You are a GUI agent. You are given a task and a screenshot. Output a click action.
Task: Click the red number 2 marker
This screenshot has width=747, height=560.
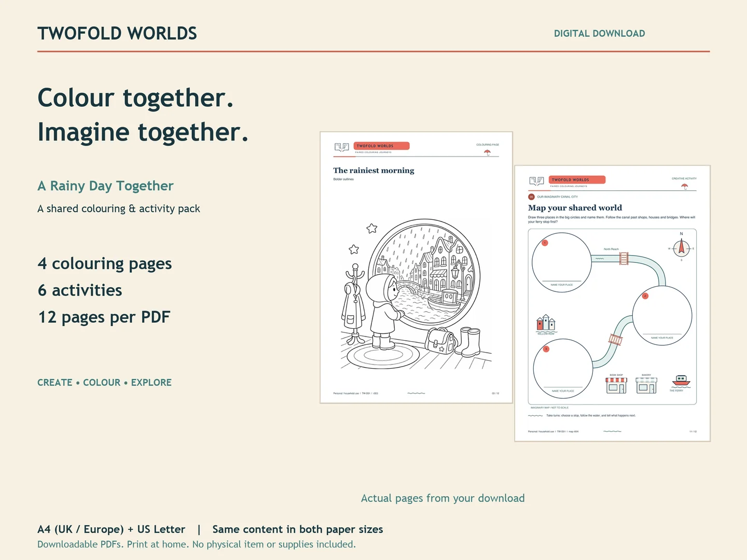[x=645, y=296]
